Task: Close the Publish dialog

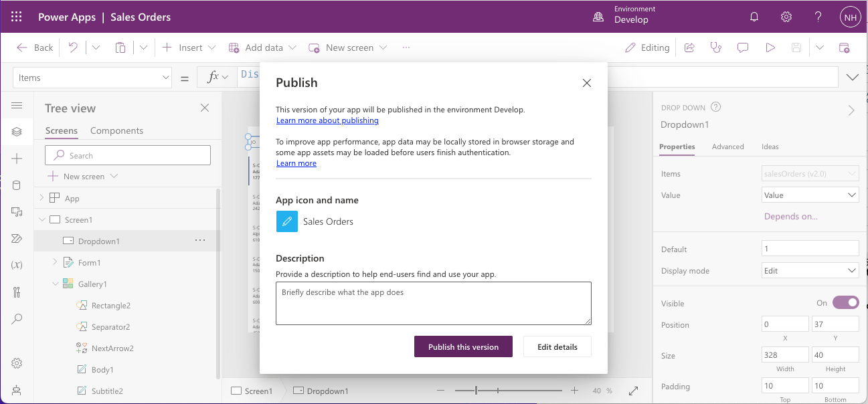Action: coord(587,83)
